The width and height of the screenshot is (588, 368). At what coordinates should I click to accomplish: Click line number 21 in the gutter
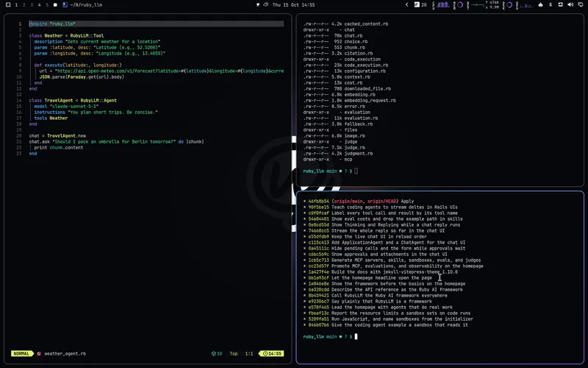click(x=19, y=142)
